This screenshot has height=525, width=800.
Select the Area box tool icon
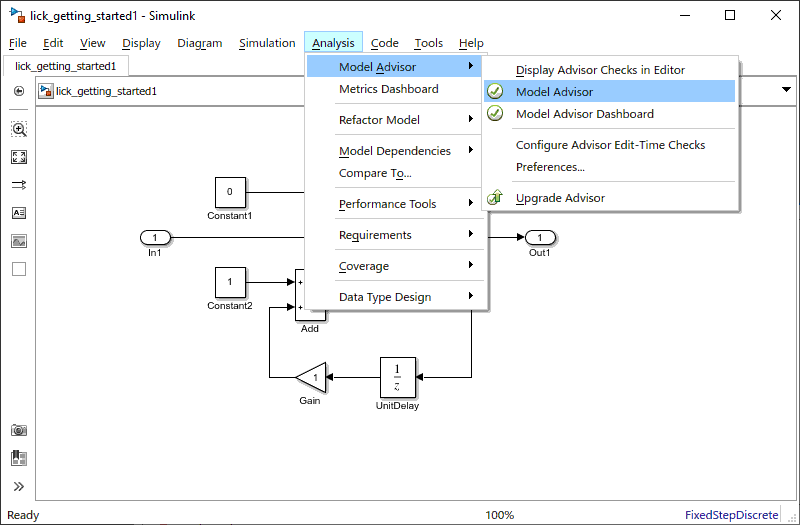tap(19, 269)
